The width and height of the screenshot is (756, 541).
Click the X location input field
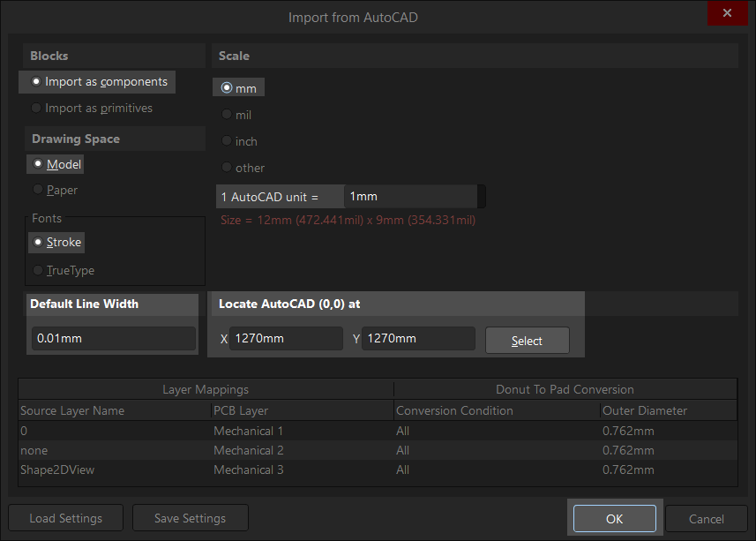(x=286, y=339)
